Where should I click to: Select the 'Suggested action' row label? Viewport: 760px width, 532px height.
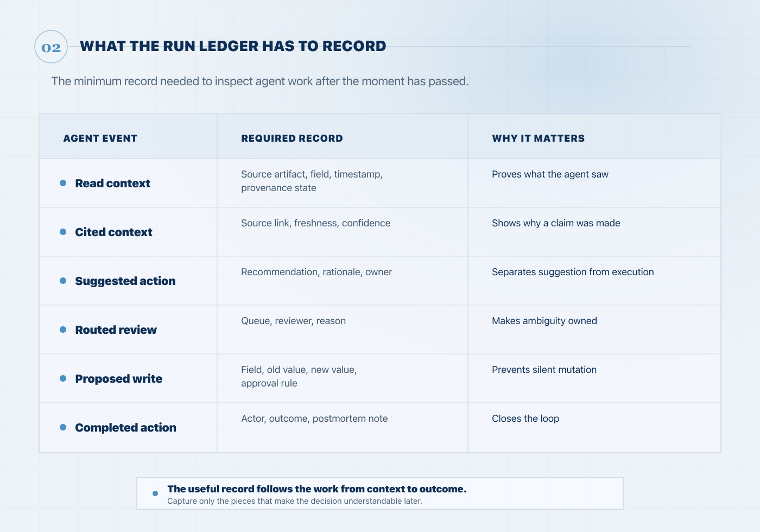pyautogui.click(x=125, y=281)
